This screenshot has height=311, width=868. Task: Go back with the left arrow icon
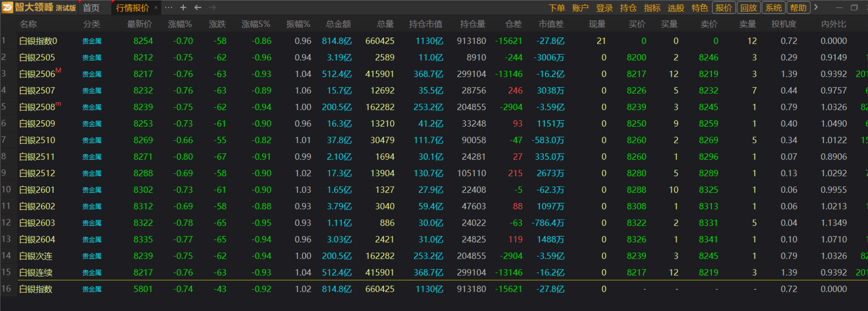tap(198, 7)
